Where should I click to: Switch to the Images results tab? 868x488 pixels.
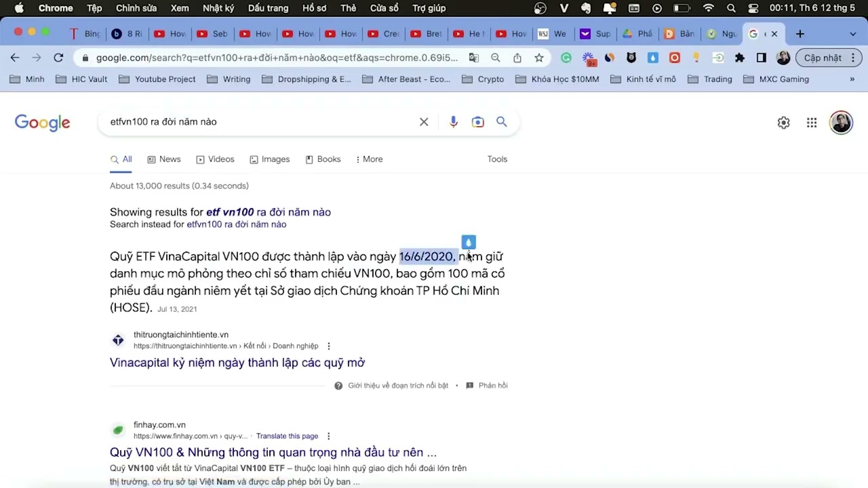point(269,159)
